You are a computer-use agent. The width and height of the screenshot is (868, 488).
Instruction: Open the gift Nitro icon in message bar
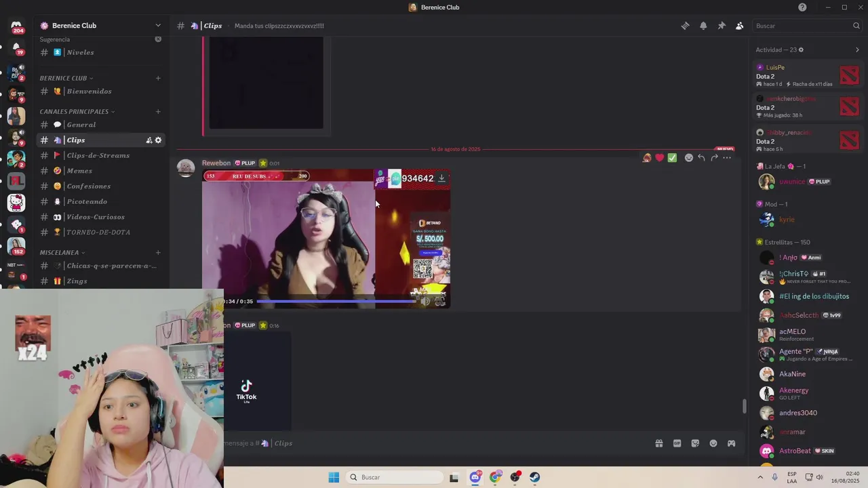click(x=658, y=443)
